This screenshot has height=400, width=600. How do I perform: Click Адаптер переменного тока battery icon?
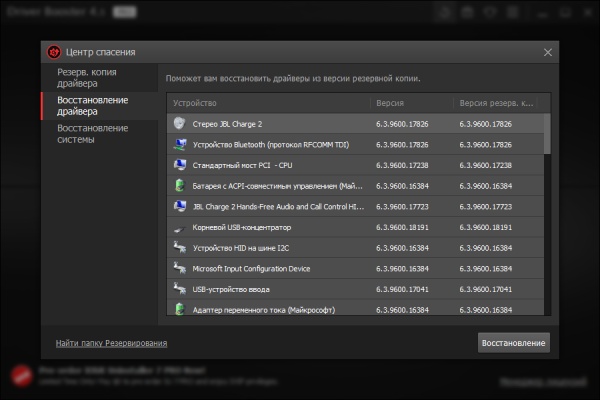(179, 309)
